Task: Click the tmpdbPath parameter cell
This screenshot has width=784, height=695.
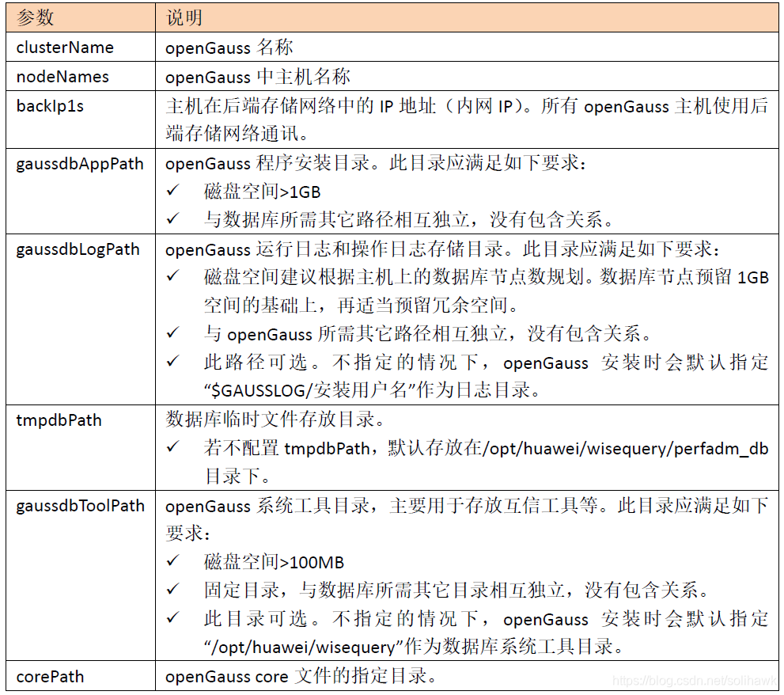Action: click(81, 447)
